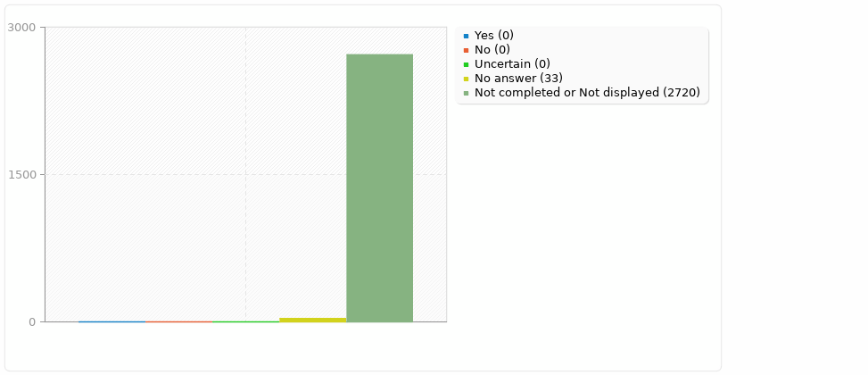This screenshot has width=868, height=375.
Task: Toggle the "No (0)" legend label
Action: [x=492, y=50]
